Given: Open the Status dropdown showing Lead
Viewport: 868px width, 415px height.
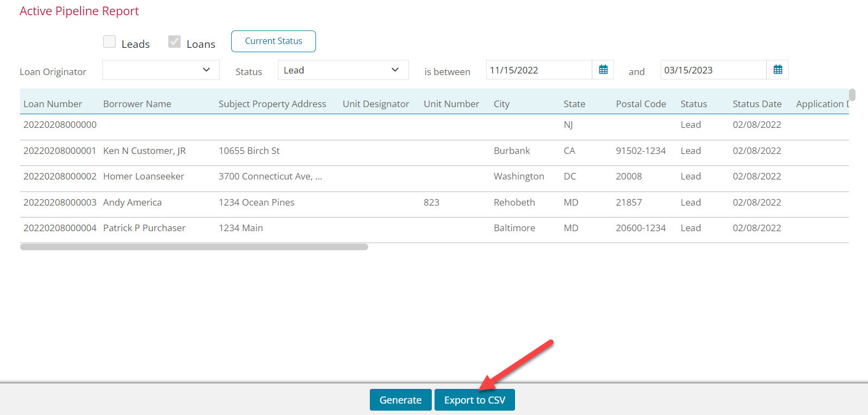Looking at the screenshot, I should tap(343, 70).
